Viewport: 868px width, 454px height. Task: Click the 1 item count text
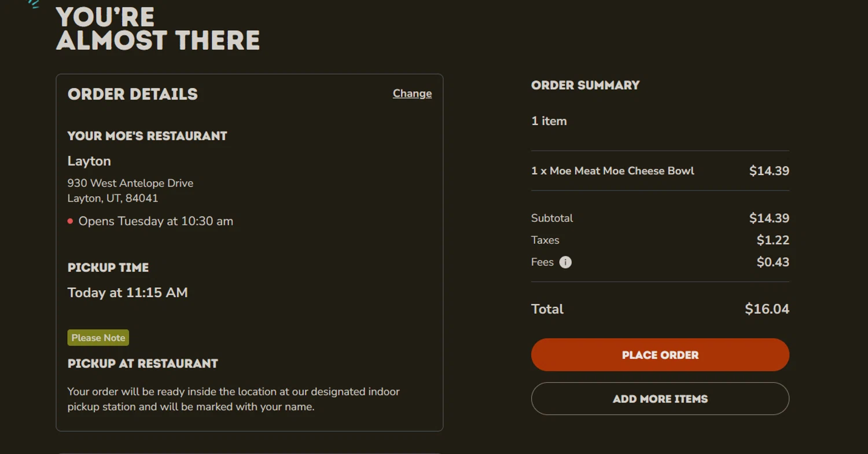point(549,121)
